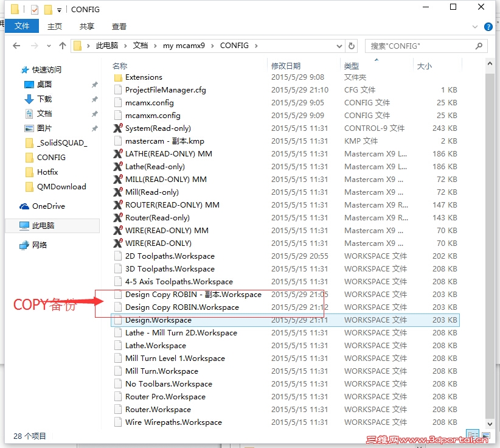The image size is (500, 448).
Task: Select ProjectFileManager.cfg file
Action: [165, 90]
